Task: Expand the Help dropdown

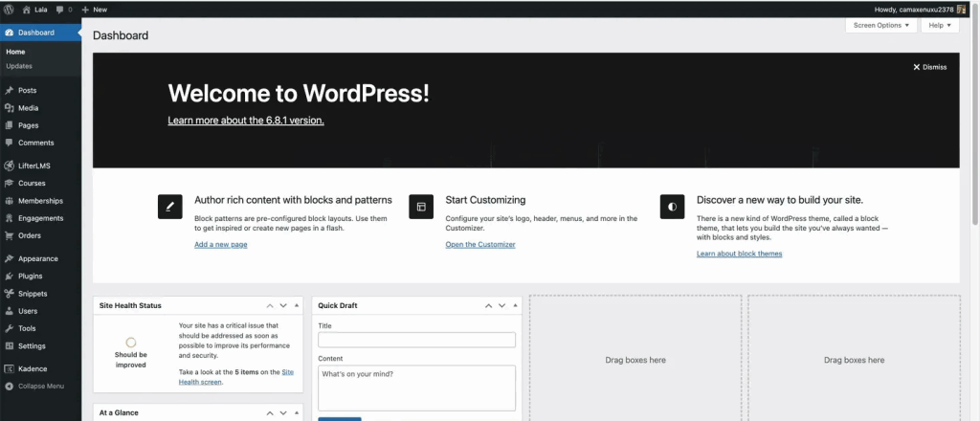Action: pos(940,26)
